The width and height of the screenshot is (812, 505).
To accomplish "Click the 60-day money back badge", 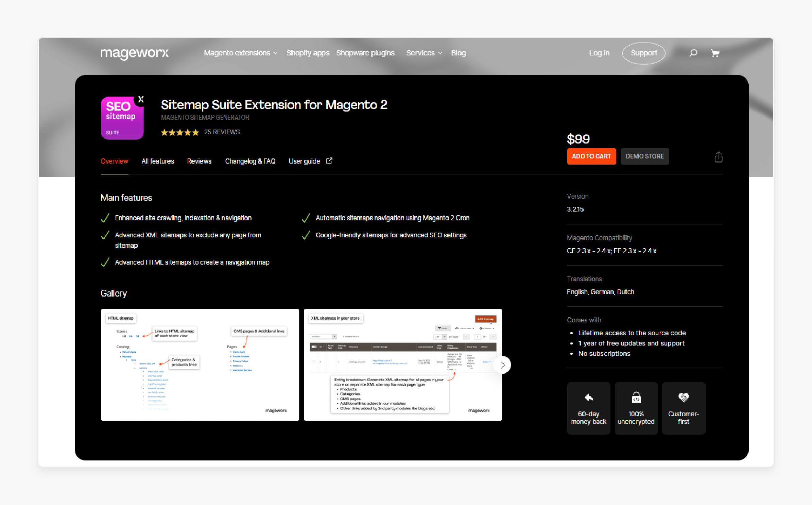I will 589,408.
